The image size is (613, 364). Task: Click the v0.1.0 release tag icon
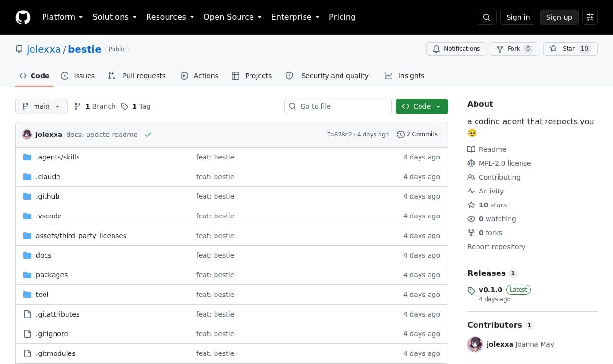pos(471,290)
